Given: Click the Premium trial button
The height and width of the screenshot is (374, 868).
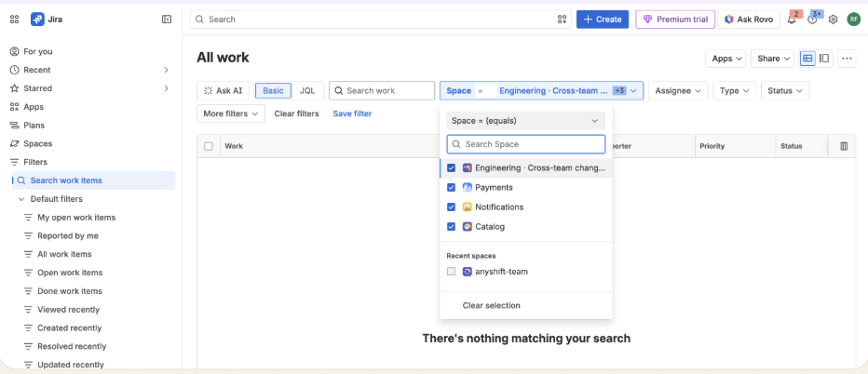Looking at the screenshot, I should click(x=675, y=20).
